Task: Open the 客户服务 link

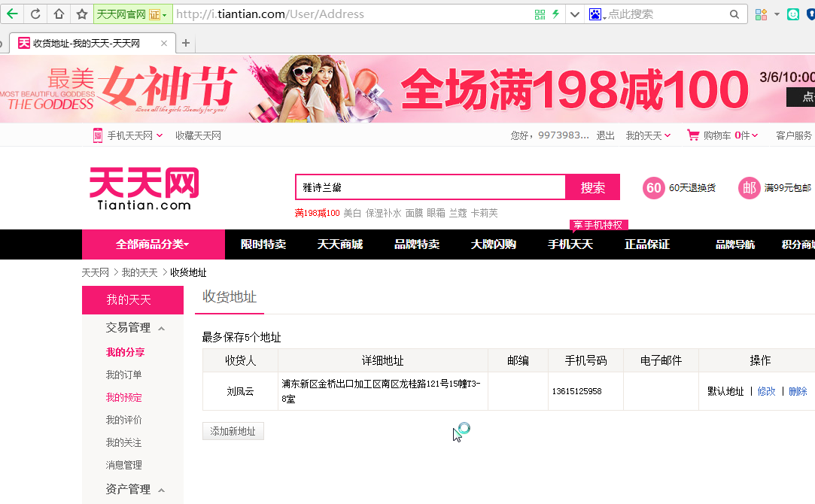Action: click(x=794, y=135)
